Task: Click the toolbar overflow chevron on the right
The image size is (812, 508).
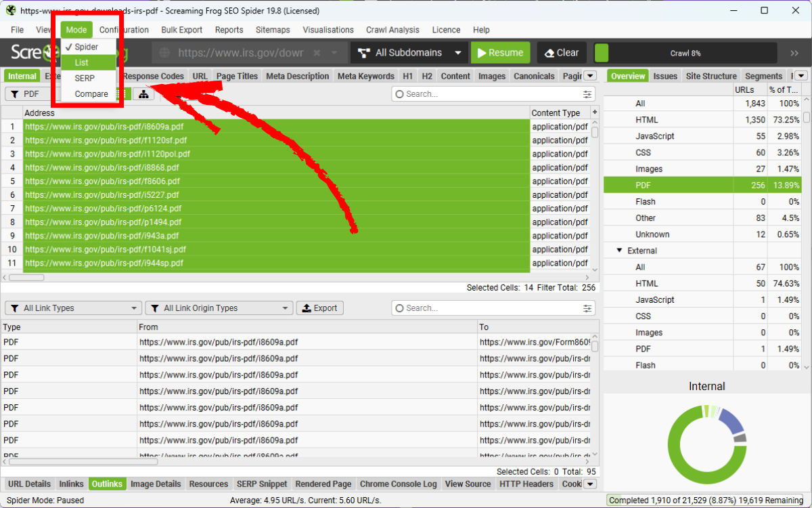Action: 793,52
